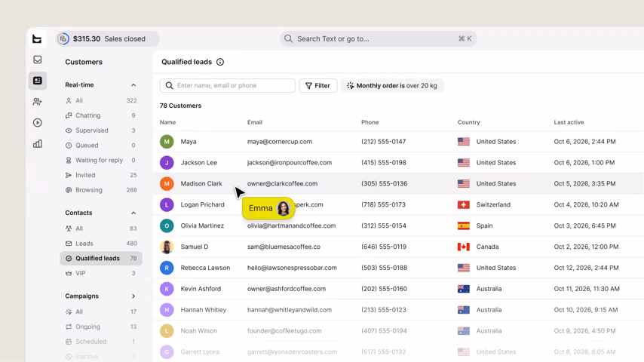Screen dimensions: 644x362
Task: Focus the Search Text or go to bar
Action: [x=378, y=38]
